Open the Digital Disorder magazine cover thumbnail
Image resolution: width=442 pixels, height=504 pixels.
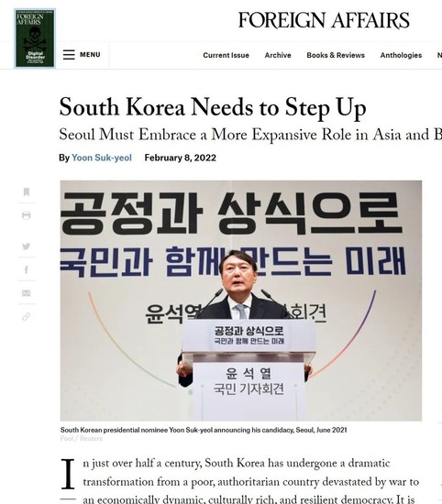35,38
